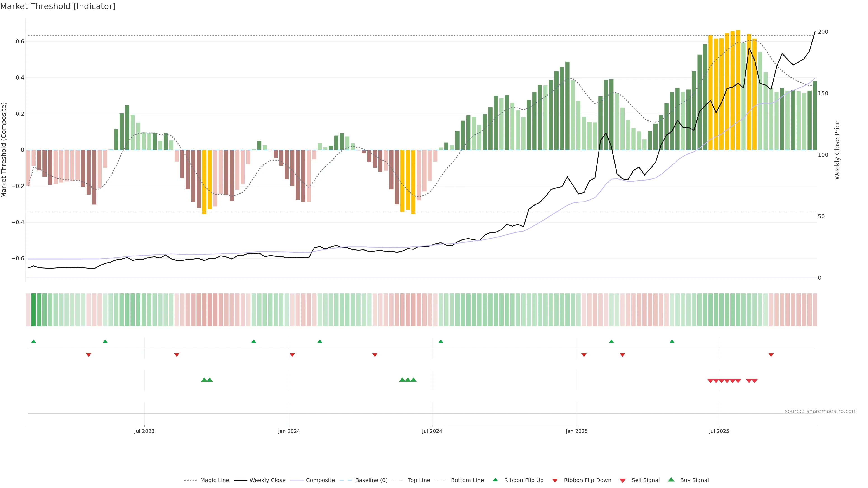
Task: Click Ribbon Flip Up legend triangle icon
Action: click(495, 480)
